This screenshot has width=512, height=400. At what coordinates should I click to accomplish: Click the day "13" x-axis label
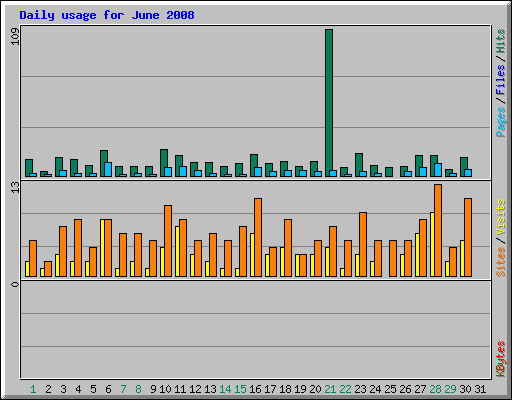click(210, 389)
